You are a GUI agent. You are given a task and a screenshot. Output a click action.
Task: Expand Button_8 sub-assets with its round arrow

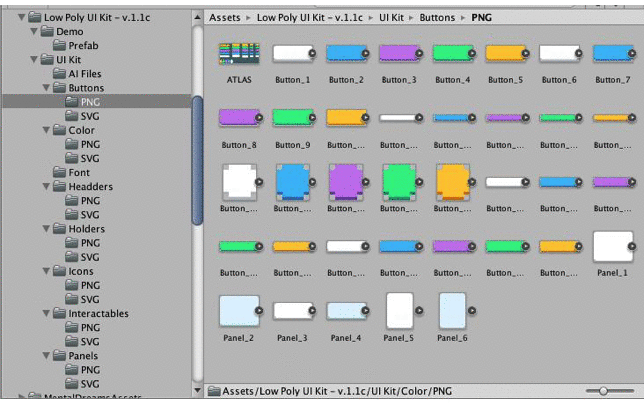[x=259, y=118]
